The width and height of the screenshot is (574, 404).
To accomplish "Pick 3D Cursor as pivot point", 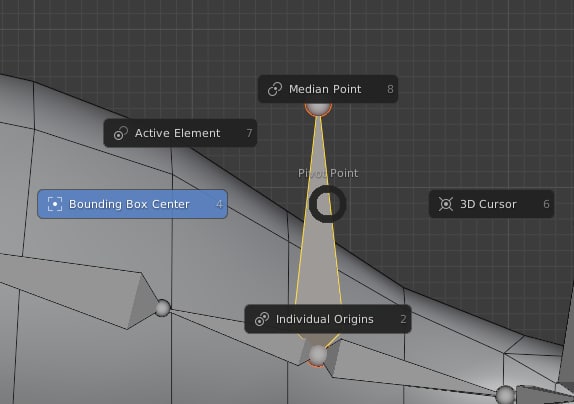I will (x=491, y=204).
